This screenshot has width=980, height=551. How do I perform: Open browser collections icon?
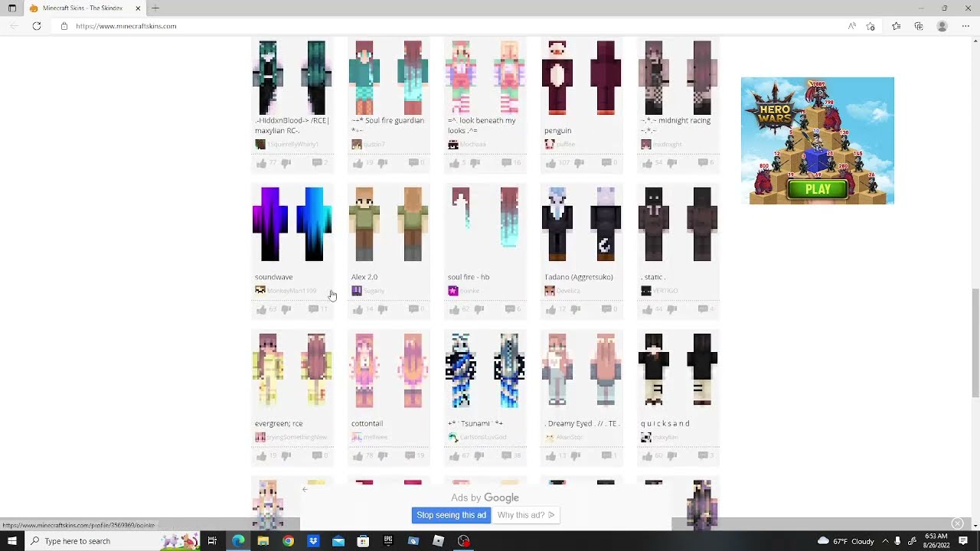point(919,26)
